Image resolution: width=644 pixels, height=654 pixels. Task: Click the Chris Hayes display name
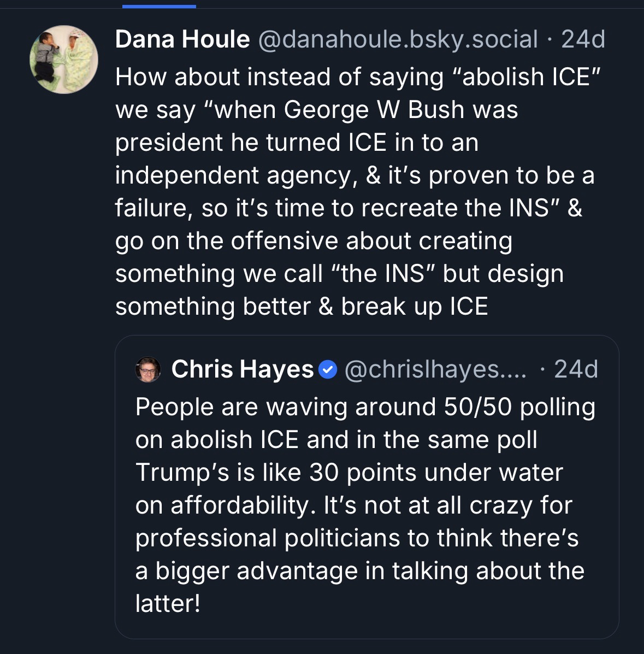point(242,369)
